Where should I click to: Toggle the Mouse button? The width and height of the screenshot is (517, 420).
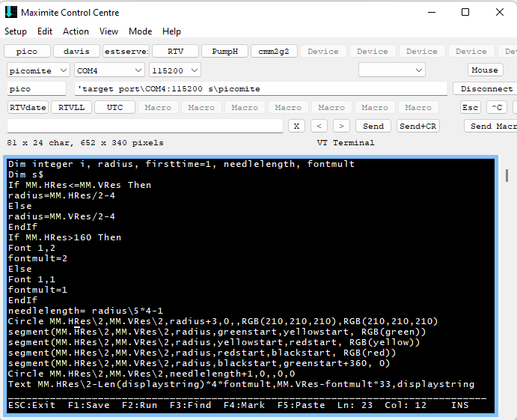pyautogui.click(x=484, y=70)
